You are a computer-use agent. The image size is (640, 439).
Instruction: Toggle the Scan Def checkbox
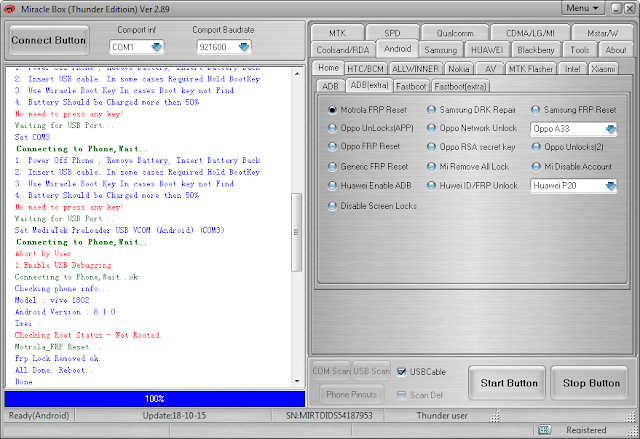pos(402,395)
